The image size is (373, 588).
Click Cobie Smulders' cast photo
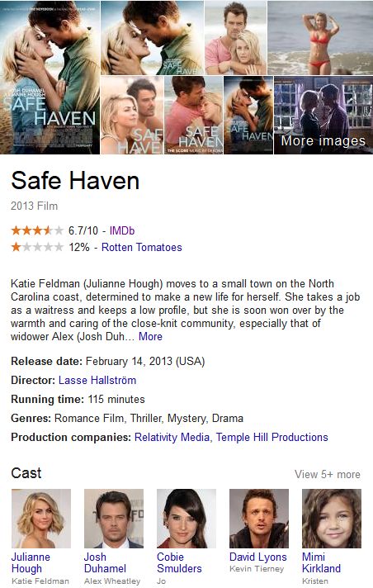pyautogui.click(x=186, y=519)
